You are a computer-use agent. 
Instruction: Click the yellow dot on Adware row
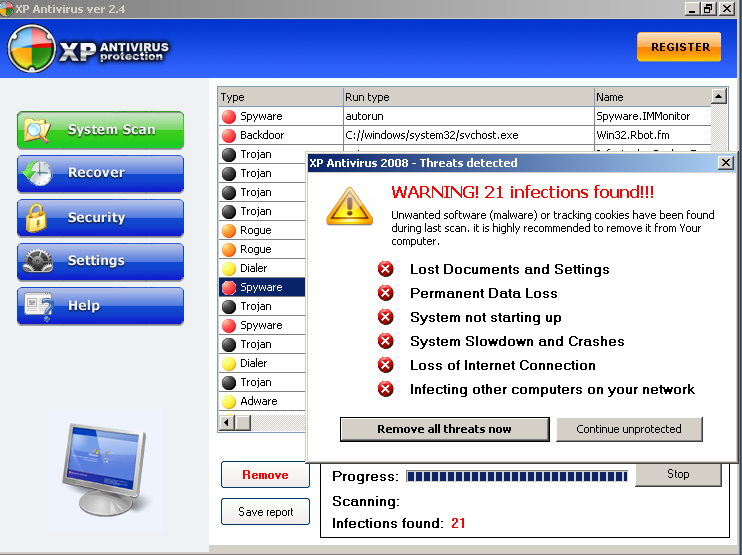click(x=229, y=401)
